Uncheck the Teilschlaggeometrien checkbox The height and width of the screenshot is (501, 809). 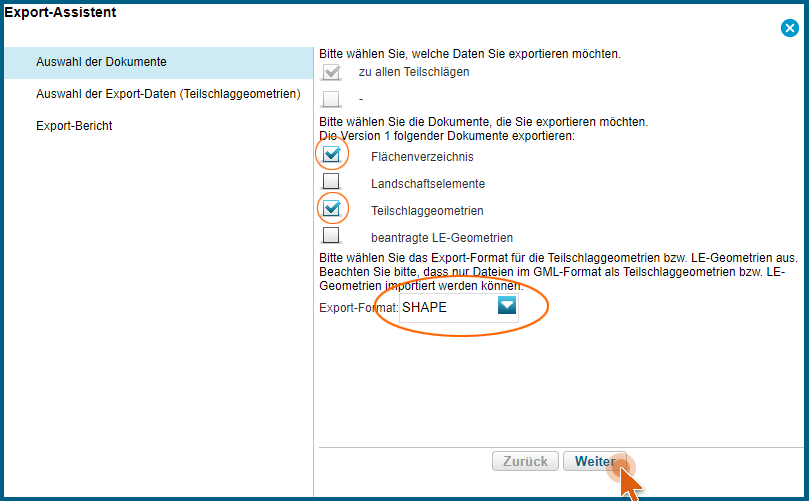pyautogui.click(x=331, y=208)
